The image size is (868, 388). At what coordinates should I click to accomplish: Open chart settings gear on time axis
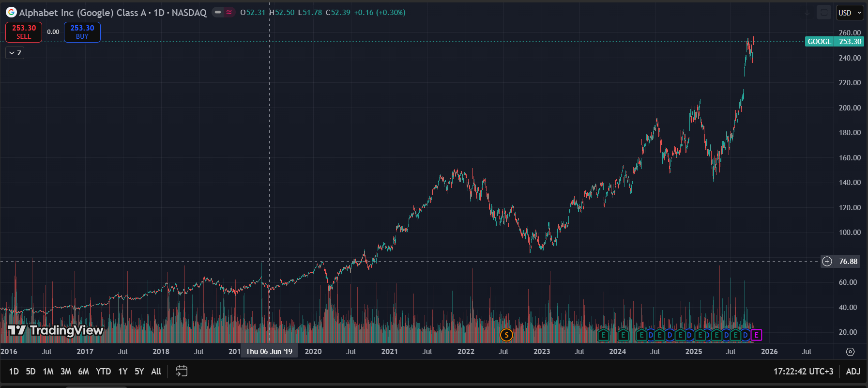click(x=850, y=352)
